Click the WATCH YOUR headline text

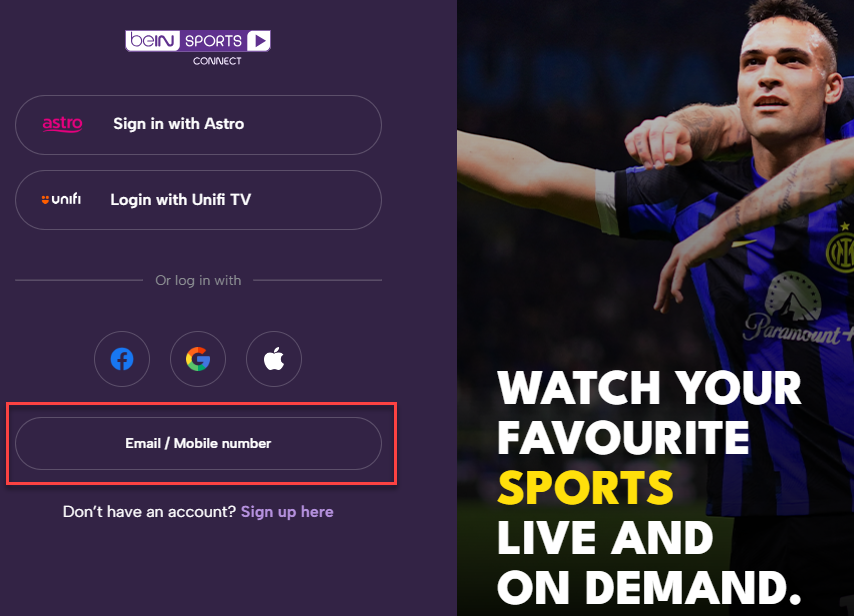[x=649, y=388]
